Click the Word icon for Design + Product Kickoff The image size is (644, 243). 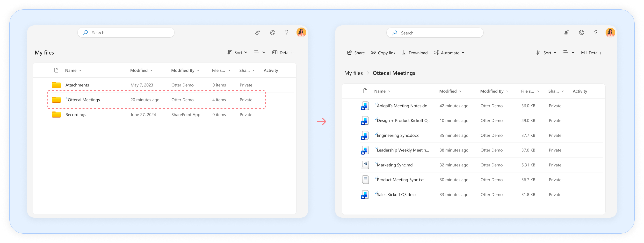[365, 121]
